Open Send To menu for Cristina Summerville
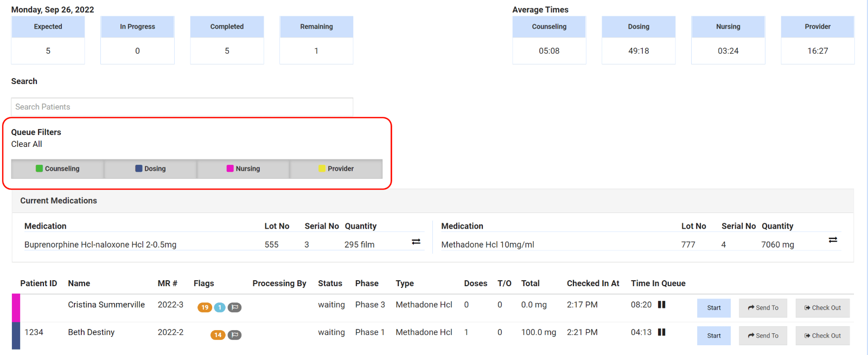Viewport: 868px width, 355px height. (763, 308)
